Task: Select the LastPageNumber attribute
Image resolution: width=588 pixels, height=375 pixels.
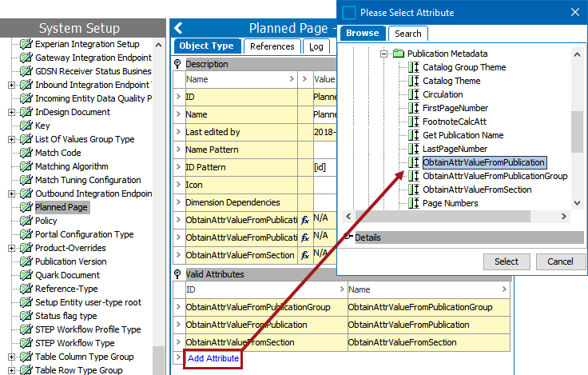Action: pyautogui.click(x=455, y=149)
